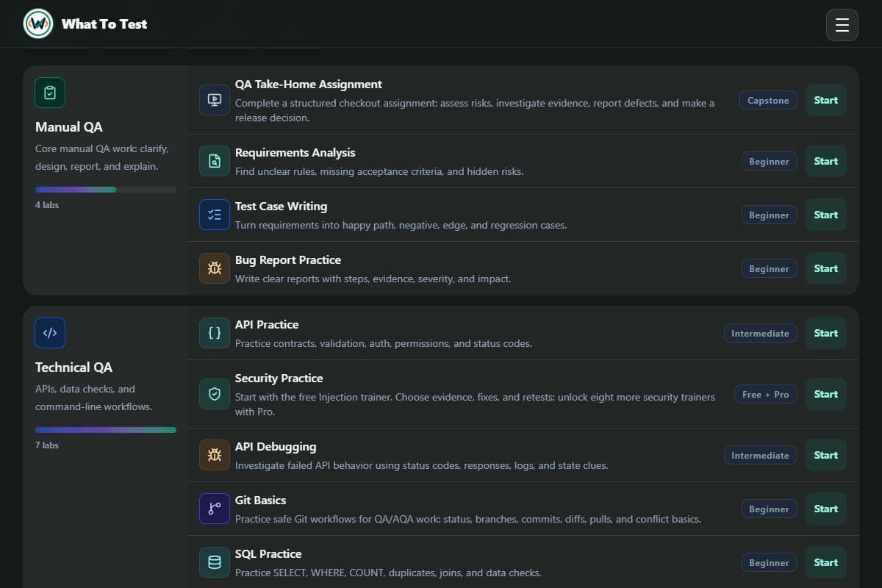This screenshot has height=588, width=882.
Task: Click the API Practice braces icon
Action: (x=215, y=333)
